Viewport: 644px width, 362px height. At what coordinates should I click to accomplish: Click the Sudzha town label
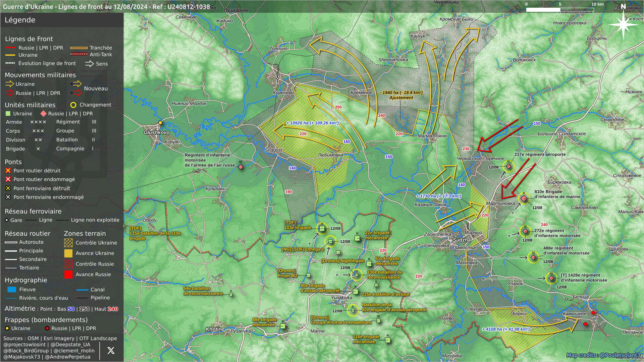point(462,240)
